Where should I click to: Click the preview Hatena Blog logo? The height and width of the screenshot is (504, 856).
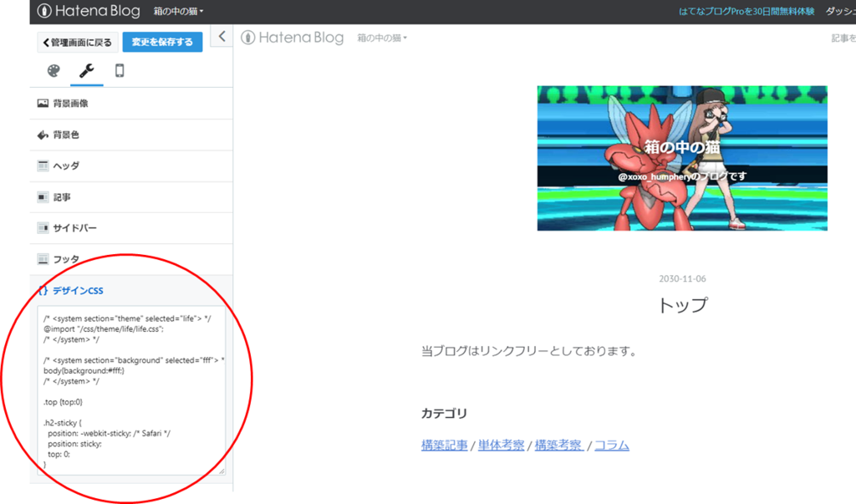(x=293, y=38)
